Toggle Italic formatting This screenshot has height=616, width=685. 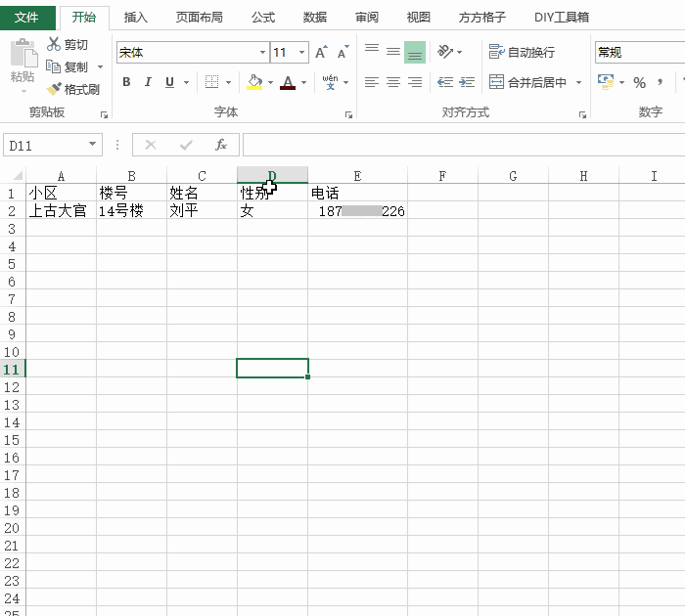148,82
